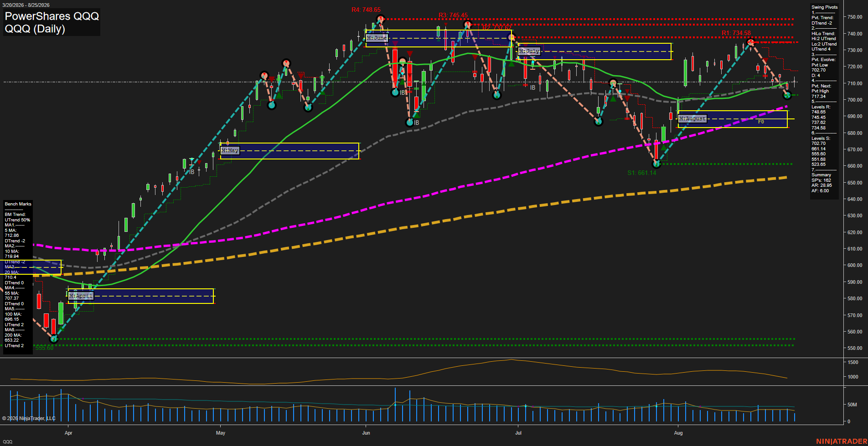Viewport: 868px width, 446px height.
Task: Click the swing pivot high marker at R4
Action: pyautogui.click(x=381, y=19)
